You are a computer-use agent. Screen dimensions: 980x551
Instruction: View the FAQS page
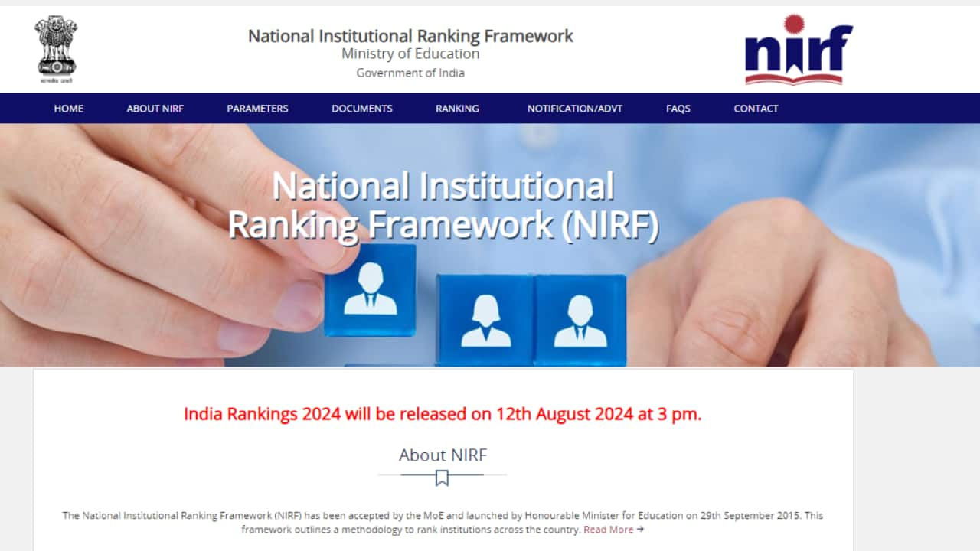[x=678, y=109]
